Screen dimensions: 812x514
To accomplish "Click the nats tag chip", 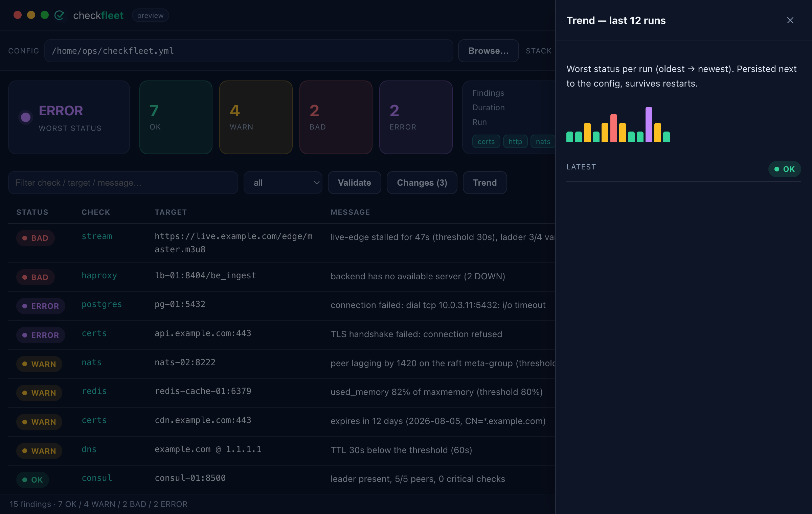I will (x=543, y=142).
